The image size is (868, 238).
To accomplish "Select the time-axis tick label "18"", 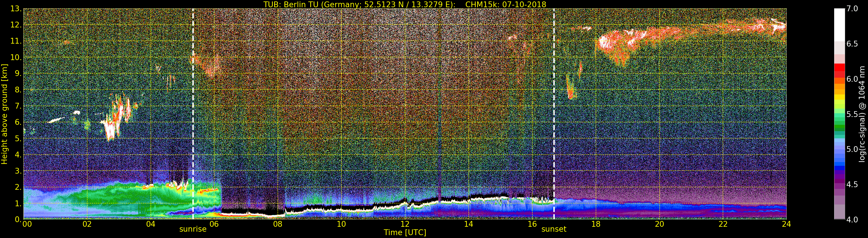I will pyautogui.click(x=596, y=224).
